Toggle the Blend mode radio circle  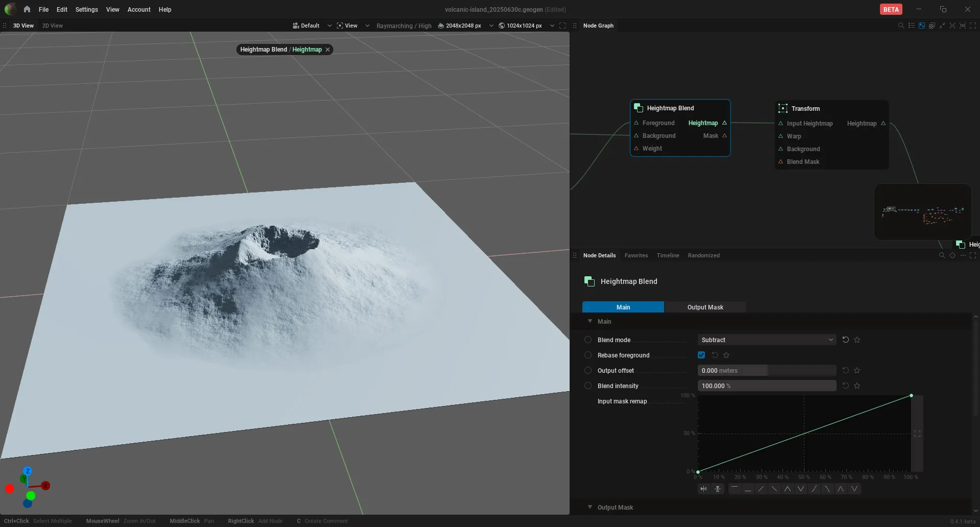(x=588, y=340)
